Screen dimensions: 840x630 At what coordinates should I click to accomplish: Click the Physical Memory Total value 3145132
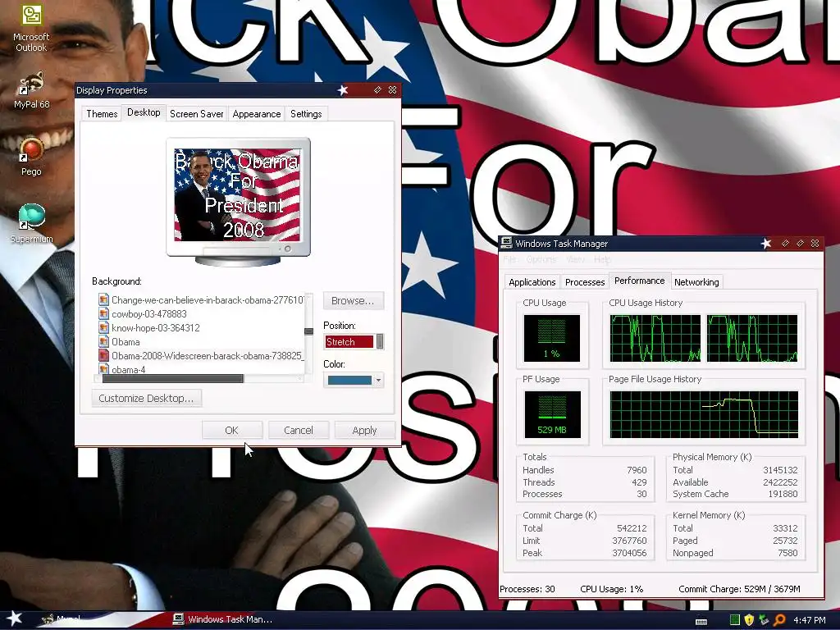click(780, 470)
